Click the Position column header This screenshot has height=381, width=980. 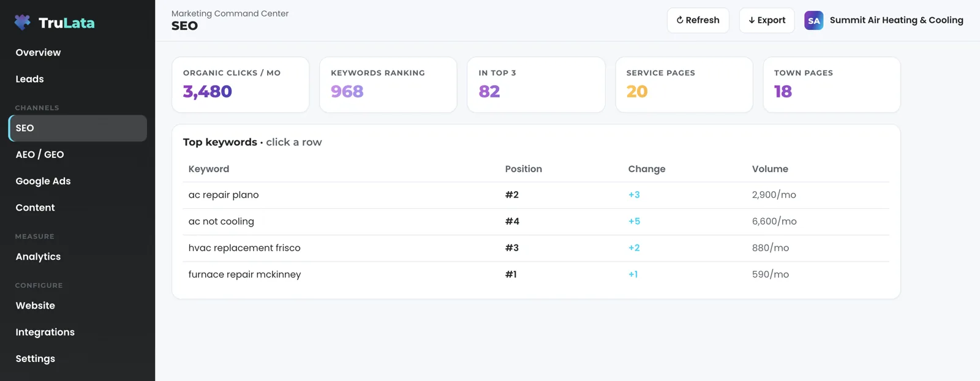(x=523, y=169)
